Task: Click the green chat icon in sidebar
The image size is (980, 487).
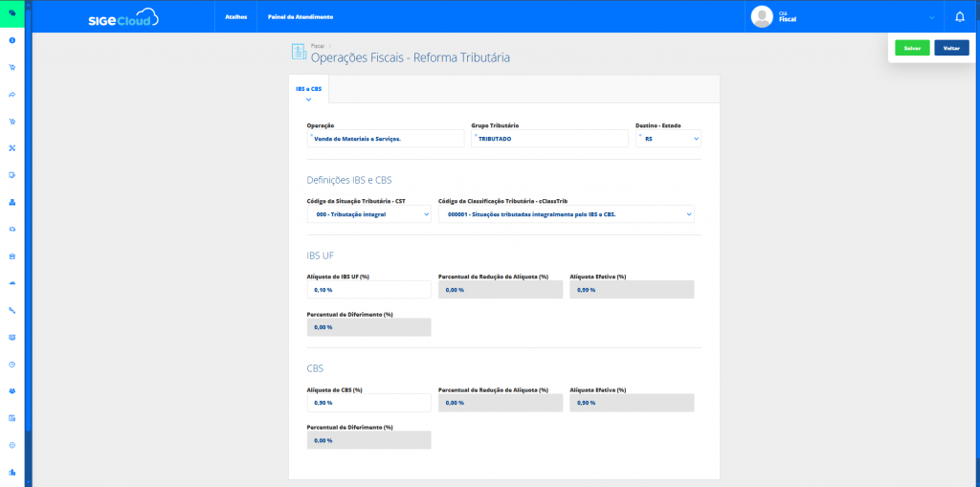Action: coord(12,13)
